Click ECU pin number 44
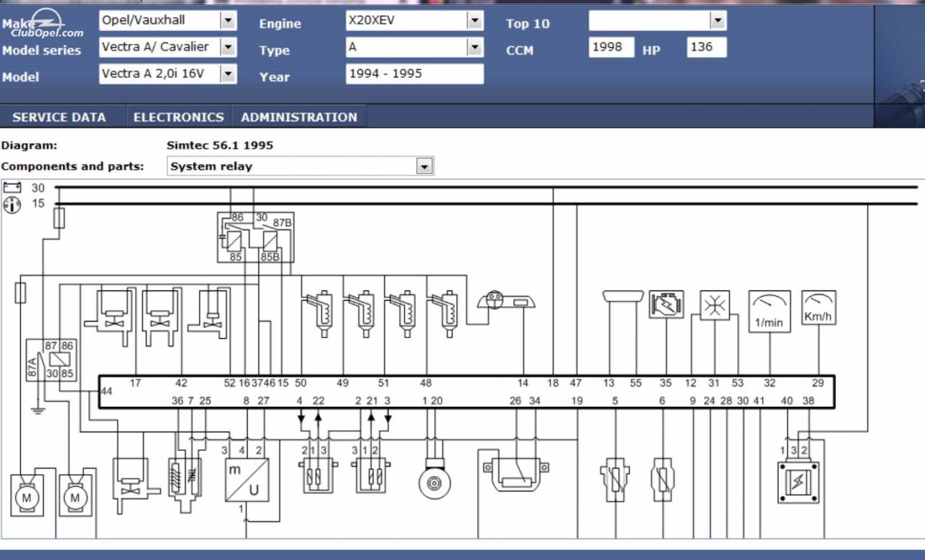The width and height of the screenshot is (925, 560). pyautogui.click(x=106, y=391)
